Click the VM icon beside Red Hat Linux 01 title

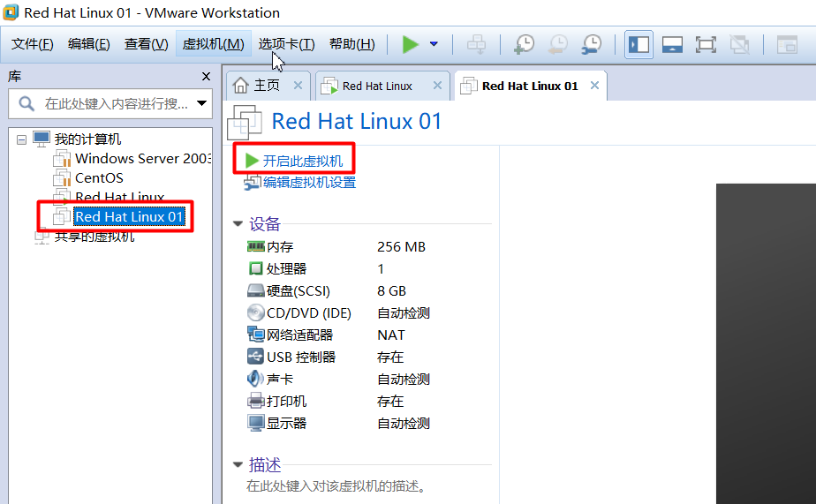tap(244, 122)
